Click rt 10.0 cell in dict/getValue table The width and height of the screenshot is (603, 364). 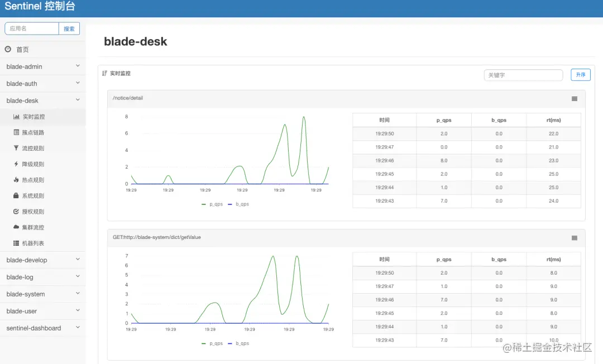point(553,340)
